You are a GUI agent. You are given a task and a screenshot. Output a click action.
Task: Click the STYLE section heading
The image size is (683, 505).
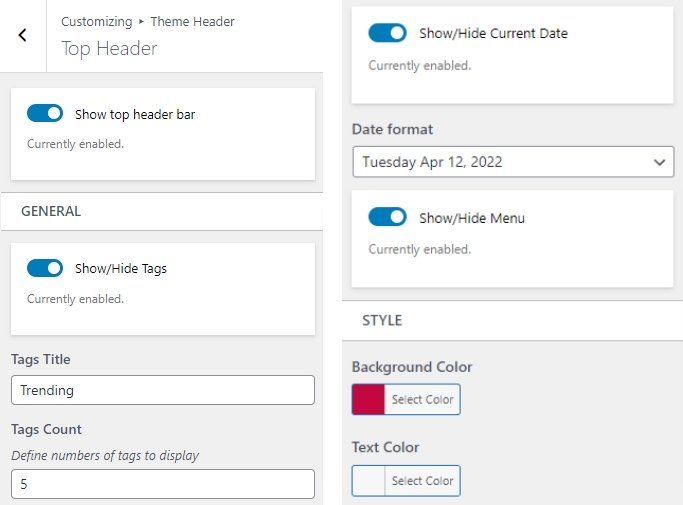coord(382,321)
